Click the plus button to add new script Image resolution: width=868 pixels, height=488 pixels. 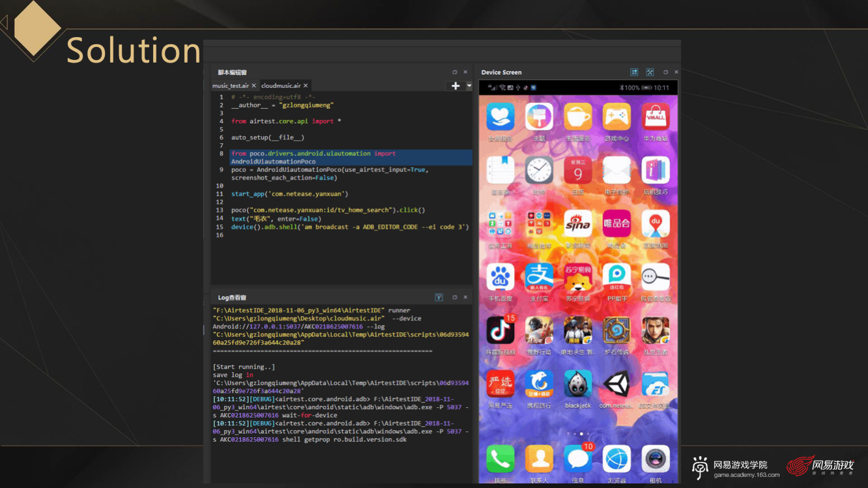click(x=455, y=86)
